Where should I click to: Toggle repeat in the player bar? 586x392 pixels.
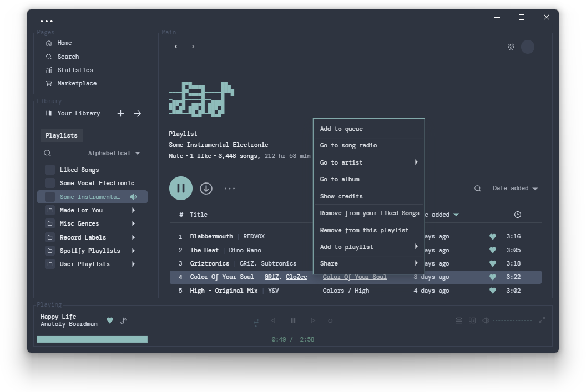[x=330, y=320]
